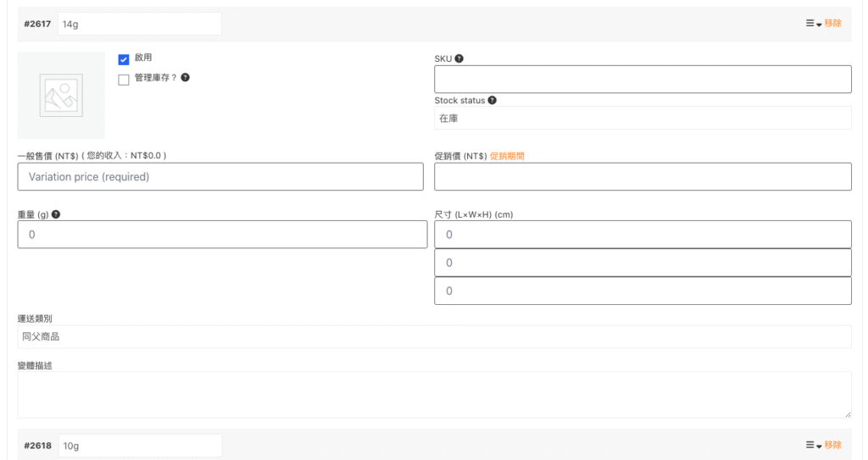Screen dimensions: 868x460
Task: Click help icon beside 重量 (g) label
Action: click(56, 214)
